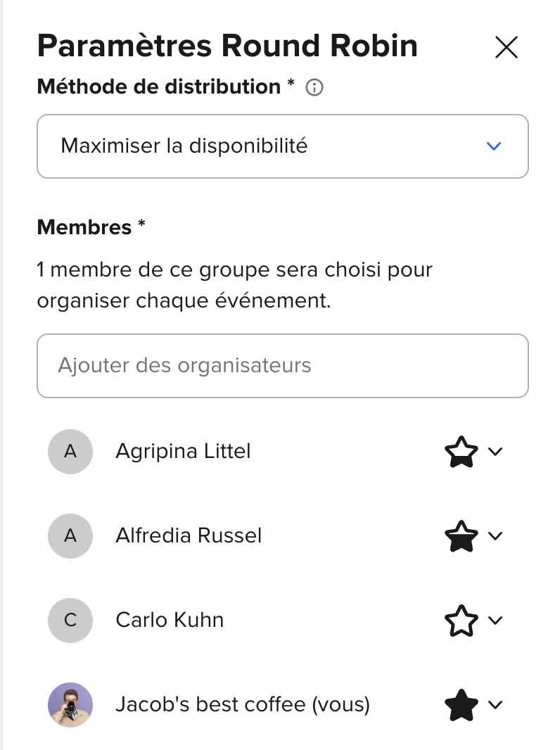The width and height of the screenshot is (560, 750).
Task: Open the Maximiser la disponibilité dropdown
Action: point(282,146)
